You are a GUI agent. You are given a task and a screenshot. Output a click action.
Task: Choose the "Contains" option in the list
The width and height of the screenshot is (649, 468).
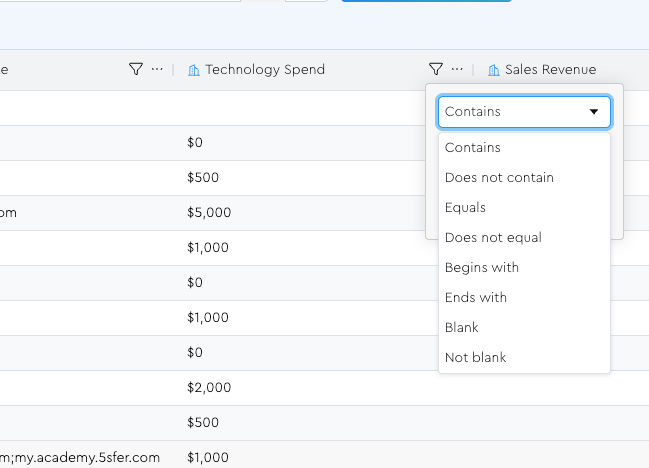(x=473, y=148)
